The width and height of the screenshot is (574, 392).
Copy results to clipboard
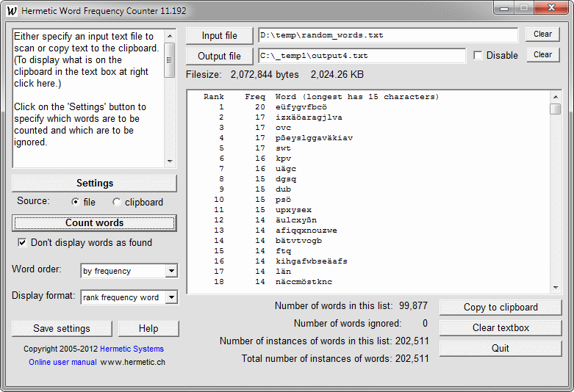click(x=500, y=307)
